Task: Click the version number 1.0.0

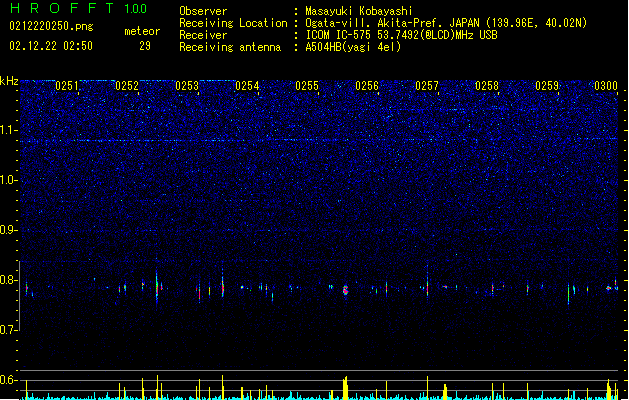Action: pyautogui.click(x=136, y=9)
